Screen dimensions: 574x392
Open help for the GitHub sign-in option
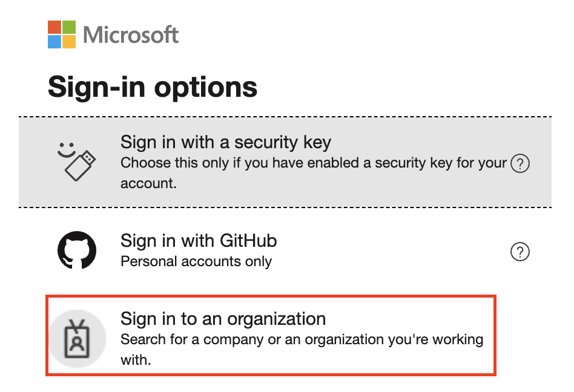pos(520,252)
